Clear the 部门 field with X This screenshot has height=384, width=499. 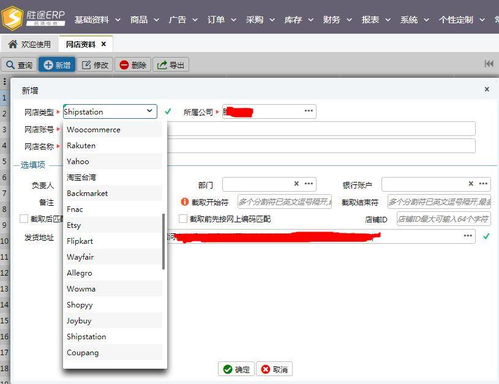click(x=296, y=183)
